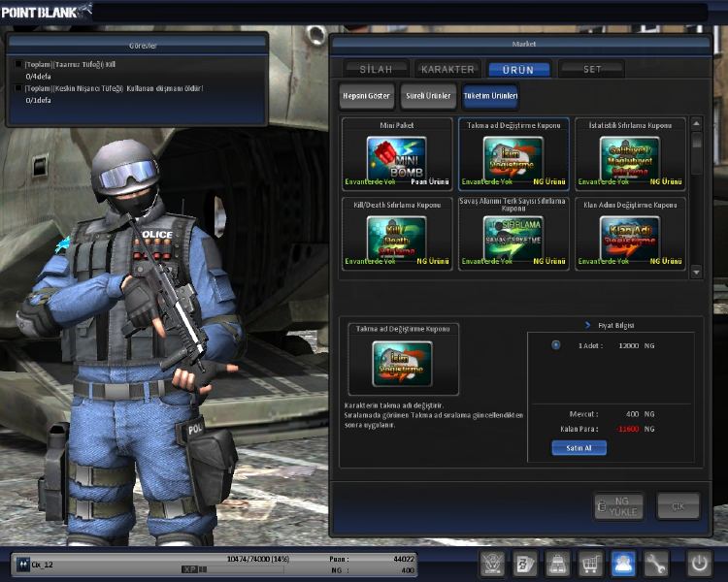Click the Mini Paket title text

[x=396, y=125]
